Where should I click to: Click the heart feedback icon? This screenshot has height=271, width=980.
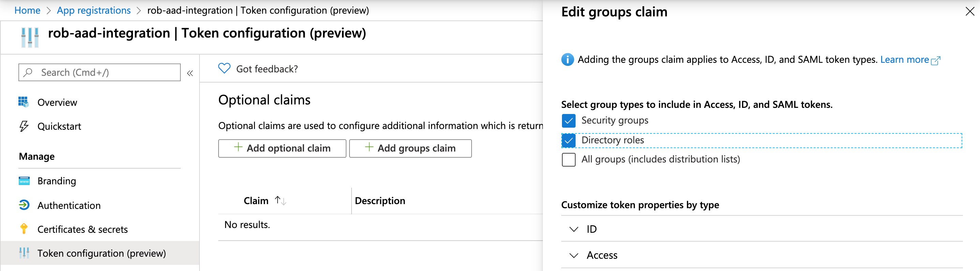click(x=224, y=68)
